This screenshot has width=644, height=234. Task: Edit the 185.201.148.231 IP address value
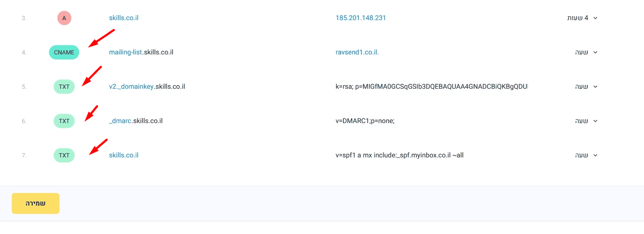(361, 18)
